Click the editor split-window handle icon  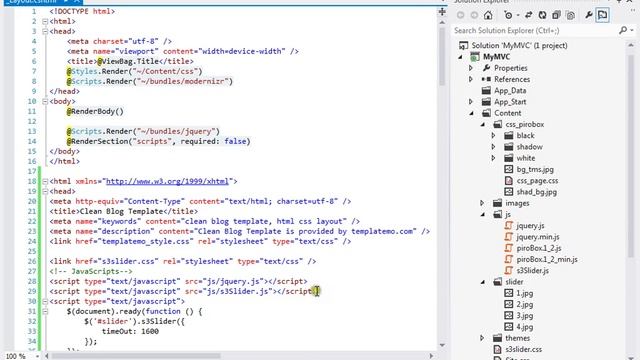point(442,12)
